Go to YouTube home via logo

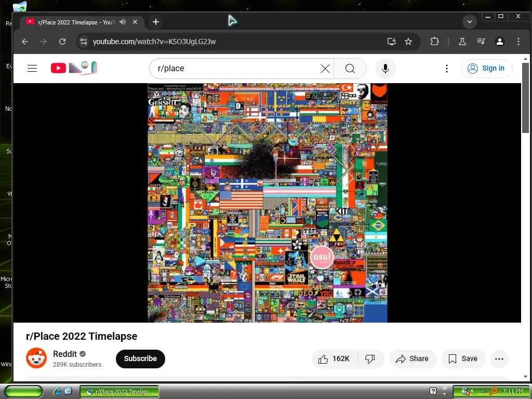74,68
